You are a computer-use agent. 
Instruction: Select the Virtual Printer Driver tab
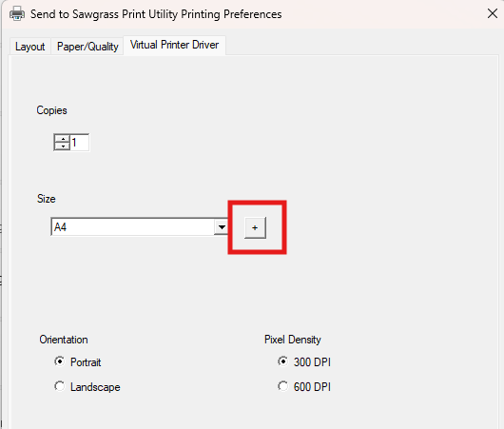click(175, 45)
